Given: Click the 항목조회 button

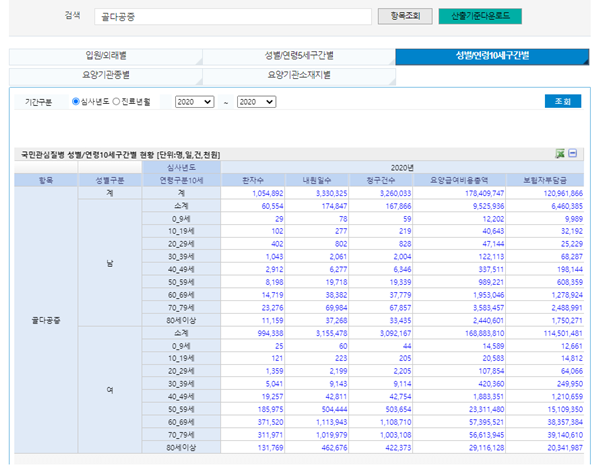Looking at the screenshot, I should (x=405, y=16).
